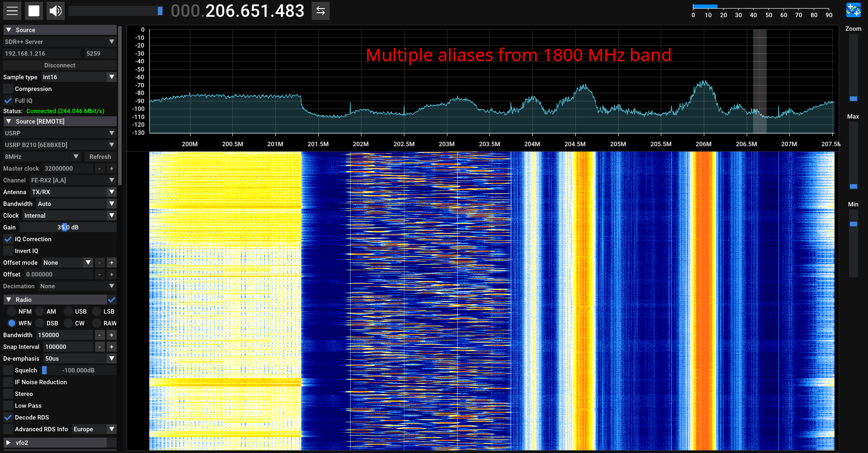
Task: Open the hamburger menu
Action: pyautogui.click(x=12, y=11)
